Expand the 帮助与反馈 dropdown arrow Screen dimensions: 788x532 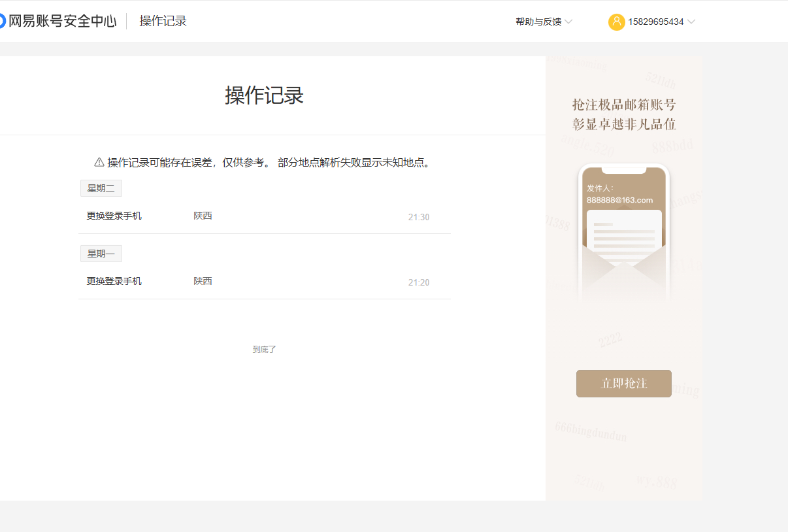pos(568,22)
